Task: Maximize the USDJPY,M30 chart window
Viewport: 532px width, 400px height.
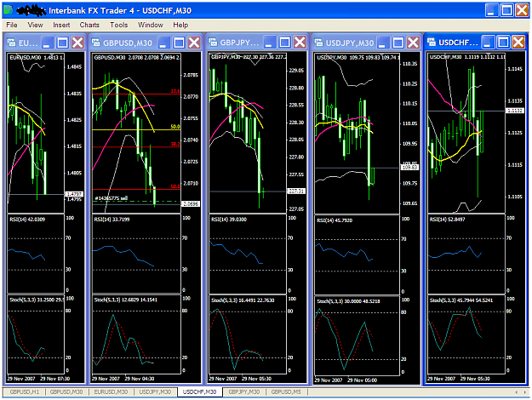Action: pos(398,43)
